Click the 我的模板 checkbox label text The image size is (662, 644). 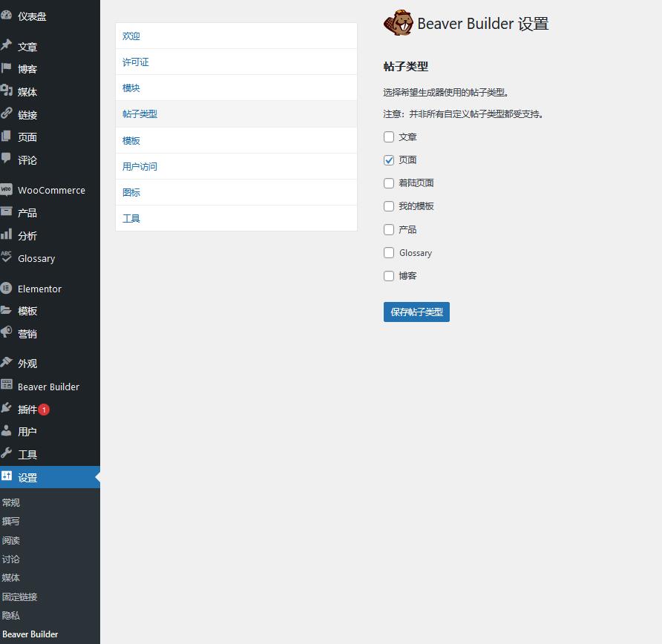coord(416,206)
